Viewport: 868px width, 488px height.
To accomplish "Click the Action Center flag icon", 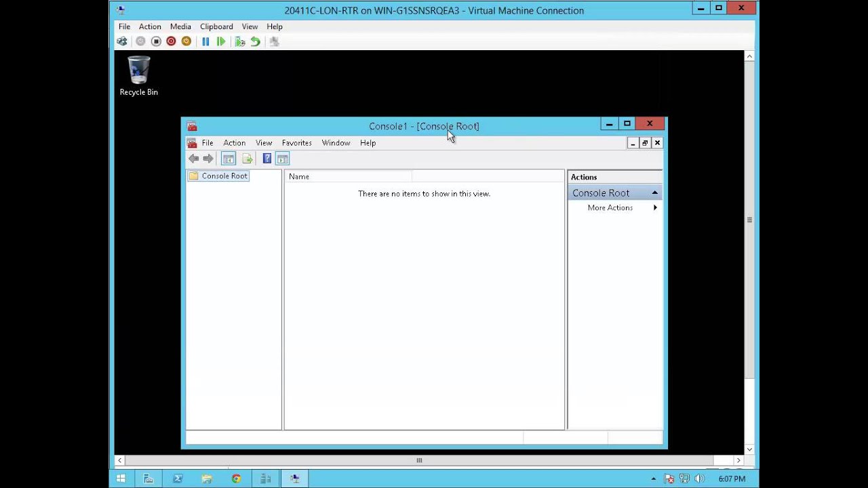I will [669, 479].
